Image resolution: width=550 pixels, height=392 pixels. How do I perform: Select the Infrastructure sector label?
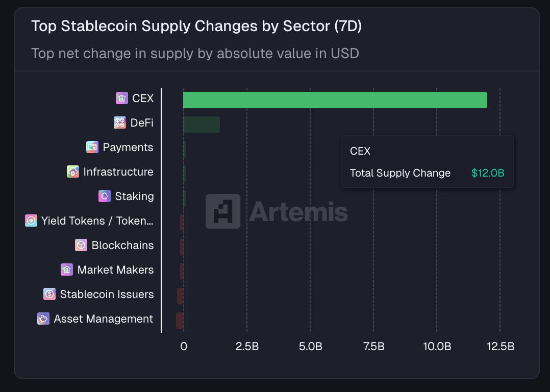click(118, 171)
